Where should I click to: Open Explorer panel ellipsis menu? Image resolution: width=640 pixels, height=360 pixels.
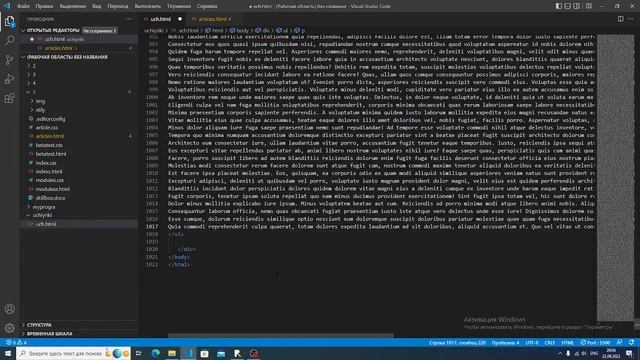129,19
